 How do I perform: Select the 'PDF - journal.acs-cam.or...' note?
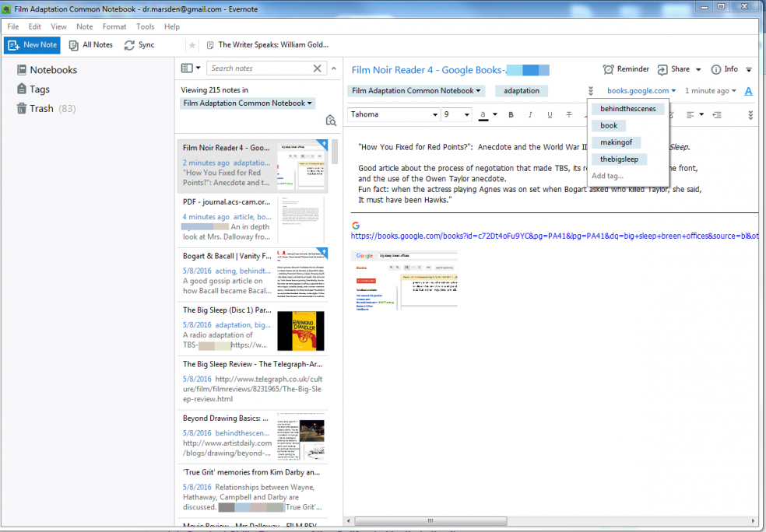click(252, 219)
